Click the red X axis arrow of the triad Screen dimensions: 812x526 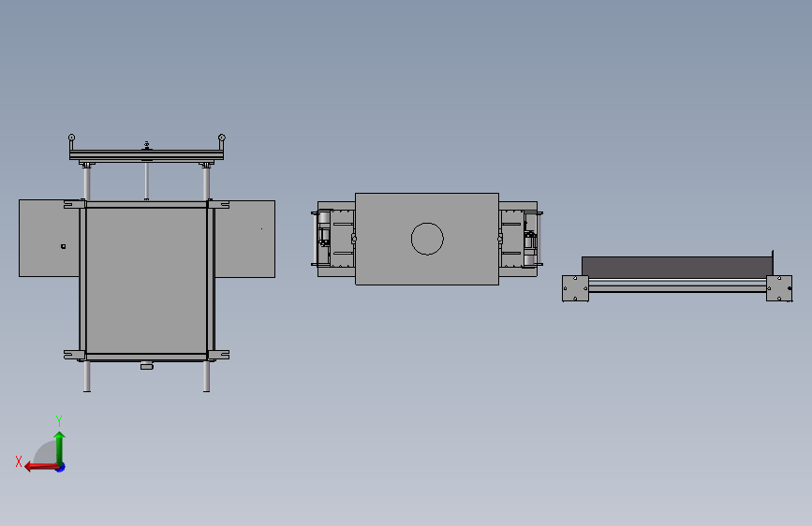(42, 467)
